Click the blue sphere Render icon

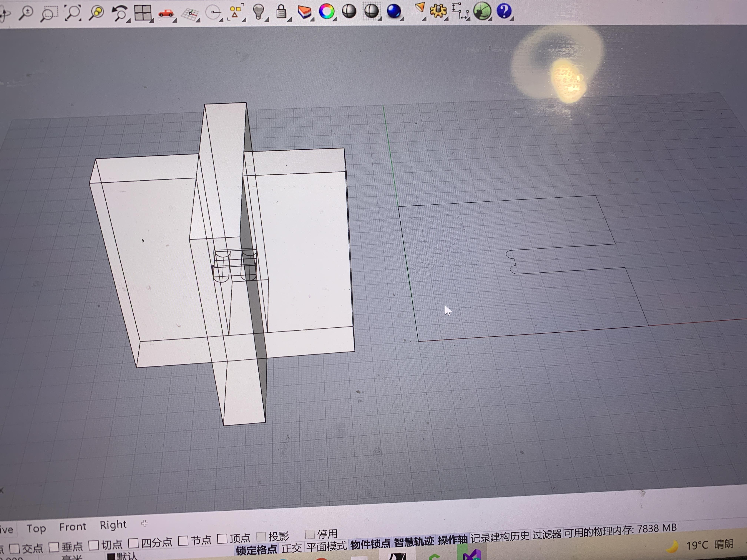tap(394, 11)
